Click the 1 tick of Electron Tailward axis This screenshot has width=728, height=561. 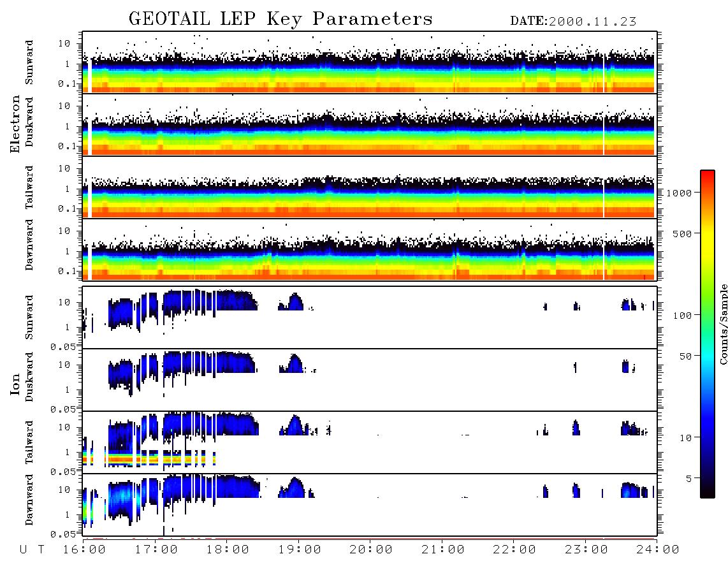[68, 189]
